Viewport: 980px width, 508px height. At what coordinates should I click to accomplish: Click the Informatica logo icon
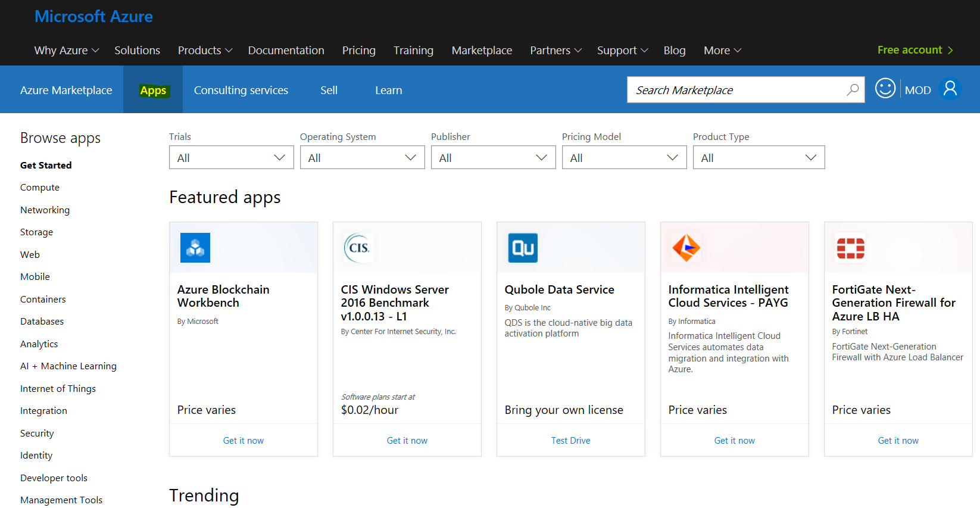coord(686,248)
